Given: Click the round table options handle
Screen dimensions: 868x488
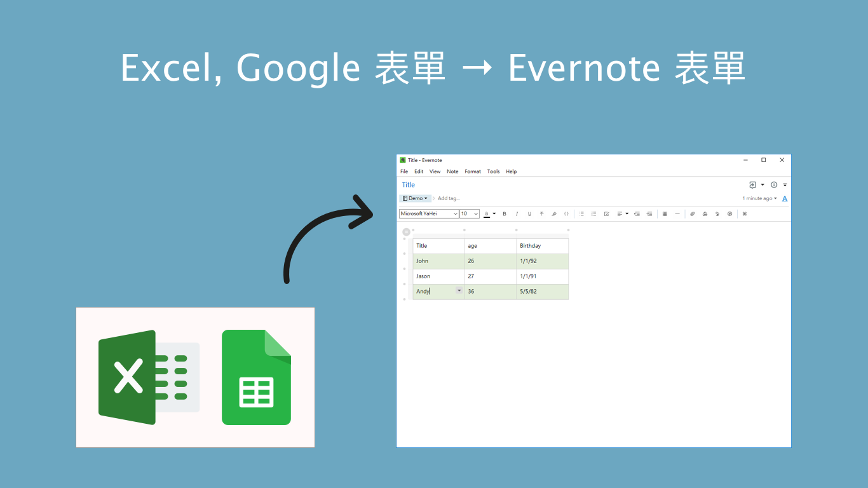Looking at the screenshot, I should click(x=407, y=232).
